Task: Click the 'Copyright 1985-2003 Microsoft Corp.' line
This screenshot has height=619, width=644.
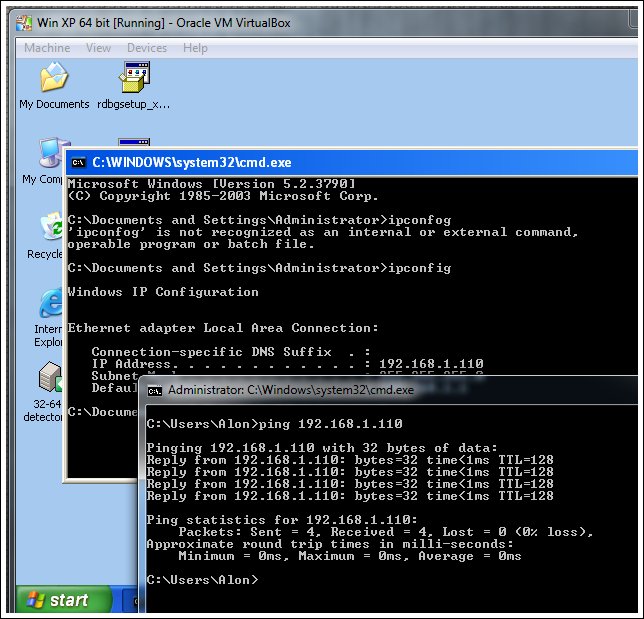Action: click(x=223, y=196)
